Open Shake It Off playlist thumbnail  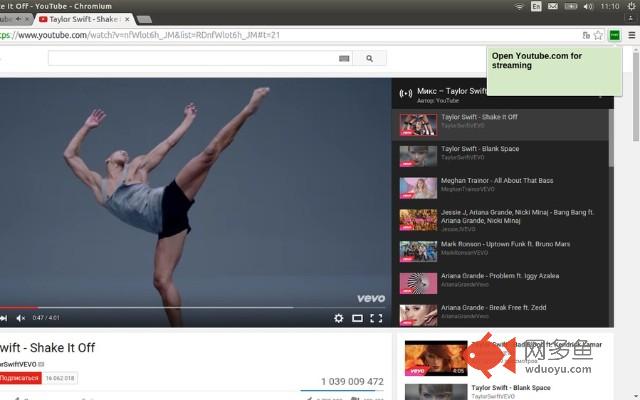coord(418,124)
